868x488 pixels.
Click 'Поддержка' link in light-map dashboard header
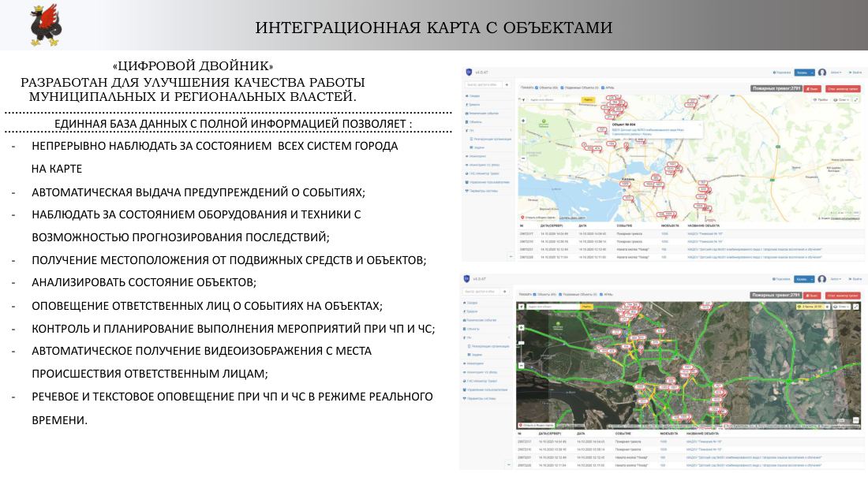click(782, 73)
